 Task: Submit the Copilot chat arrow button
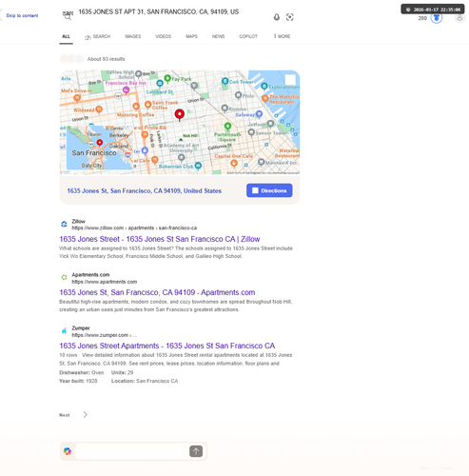[x=196, y=451]
